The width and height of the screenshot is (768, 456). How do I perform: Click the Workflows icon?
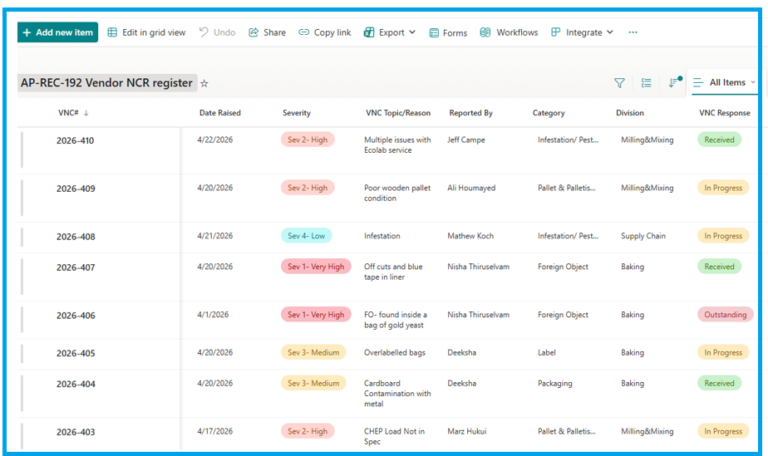pyautogui.click(x=485, y=32)
